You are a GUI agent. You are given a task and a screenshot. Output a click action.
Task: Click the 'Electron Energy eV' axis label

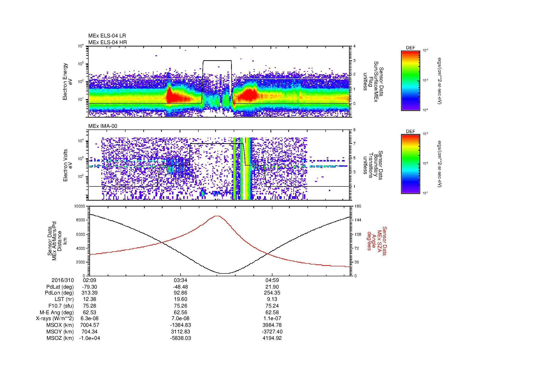pos(68,82)
